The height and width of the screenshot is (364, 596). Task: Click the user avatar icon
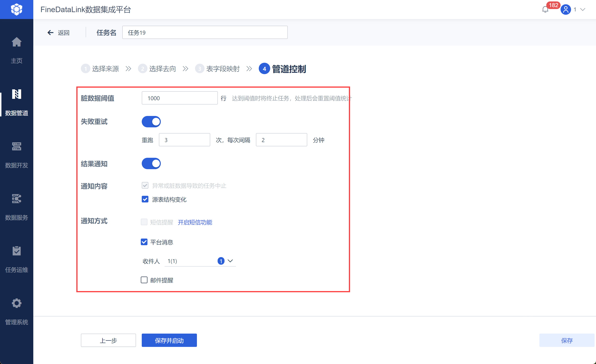pos(566,10)
